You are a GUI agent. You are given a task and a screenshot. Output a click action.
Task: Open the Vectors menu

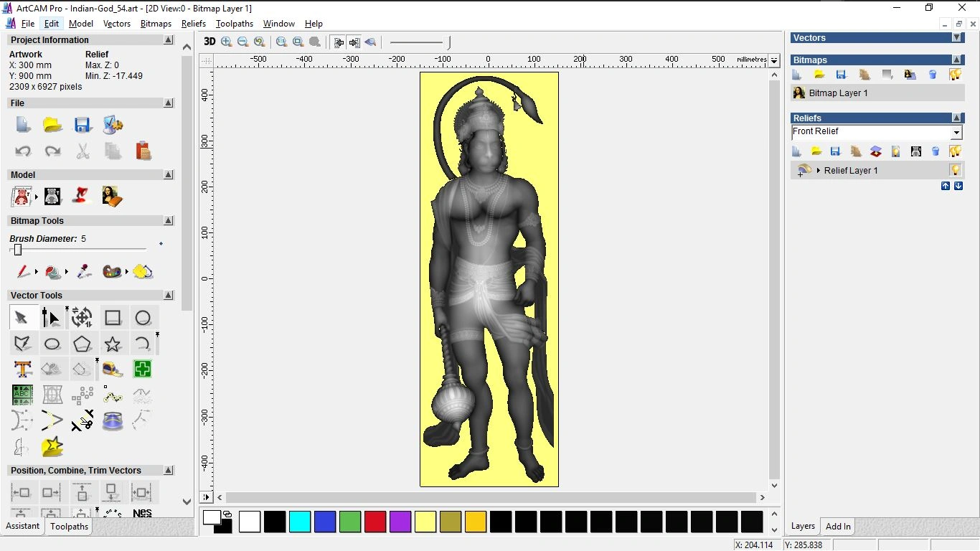point(117,23)
